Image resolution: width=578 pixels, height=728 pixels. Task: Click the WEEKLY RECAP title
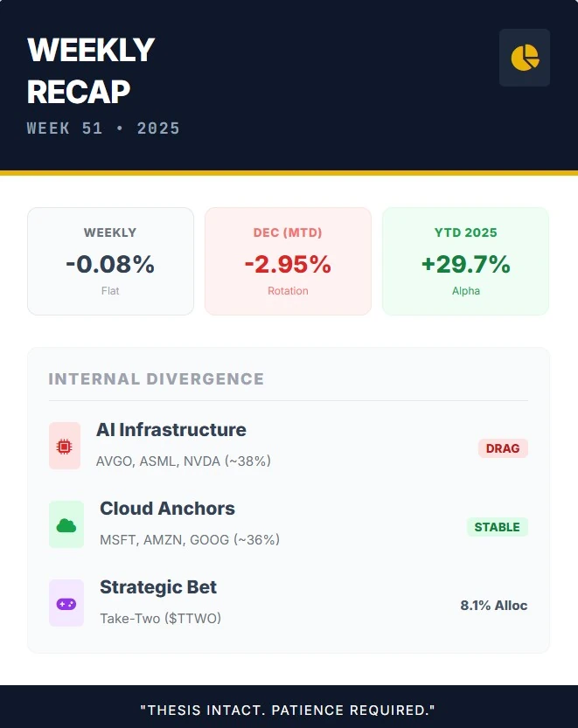tap(91, 70)
